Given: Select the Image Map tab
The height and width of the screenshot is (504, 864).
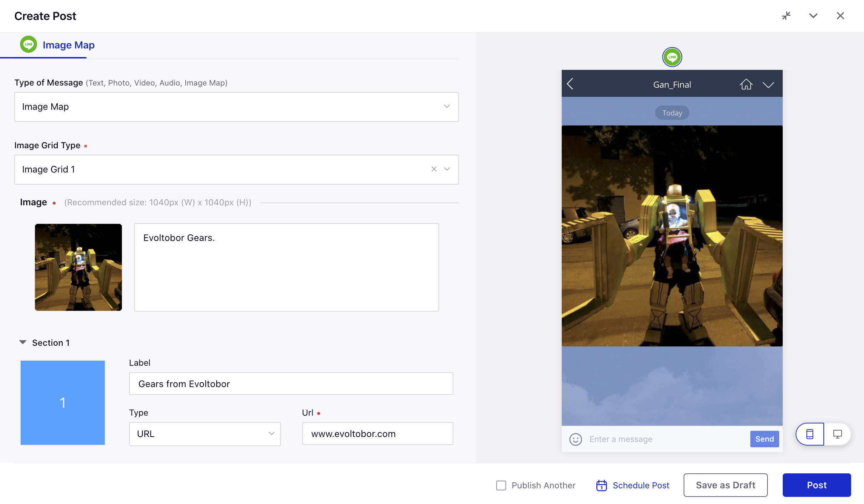Looking at the screenshot, I should [x=57, y=45].
